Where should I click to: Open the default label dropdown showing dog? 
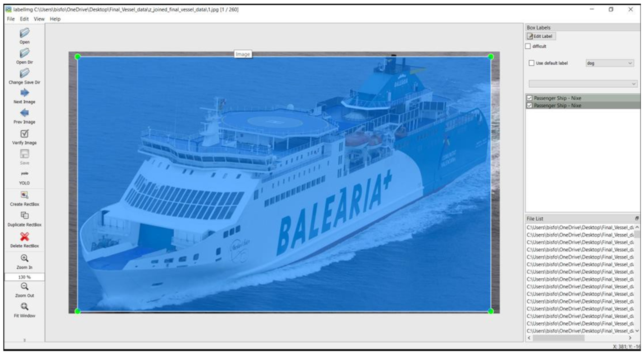tap(610, 63)
